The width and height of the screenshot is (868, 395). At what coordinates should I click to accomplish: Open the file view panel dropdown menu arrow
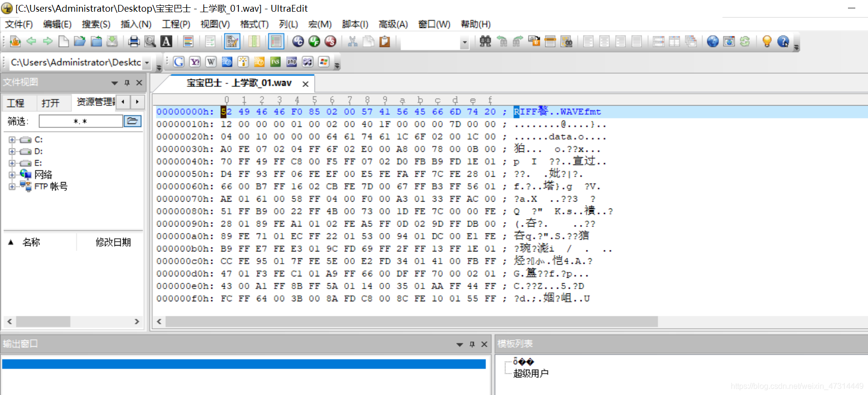(x=114, y=83)
